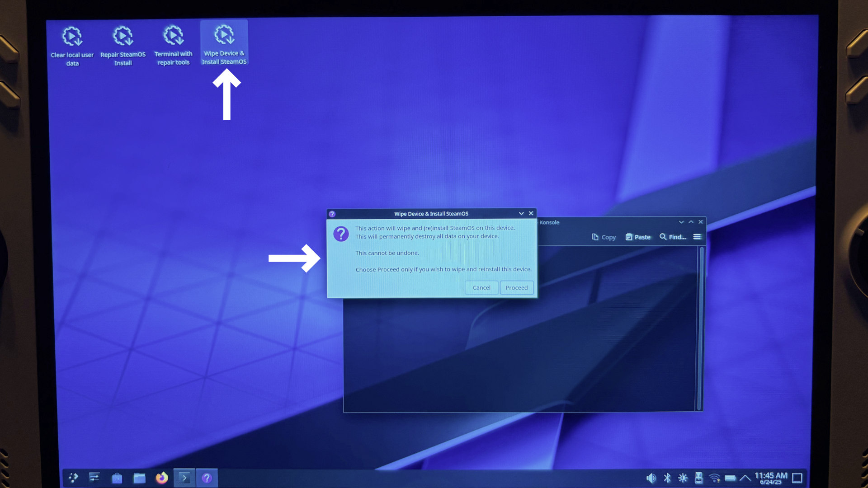Open the Konsole hamburger menu
The width and height of the screenshot is (868, 488).
(x=697, y=237)
